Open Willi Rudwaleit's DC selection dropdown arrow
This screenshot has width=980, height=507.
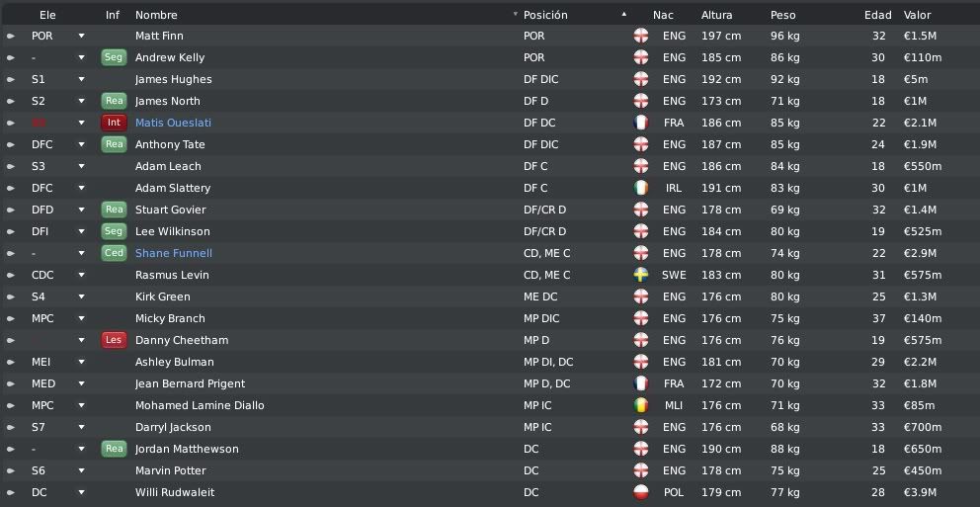click(81, 492)
